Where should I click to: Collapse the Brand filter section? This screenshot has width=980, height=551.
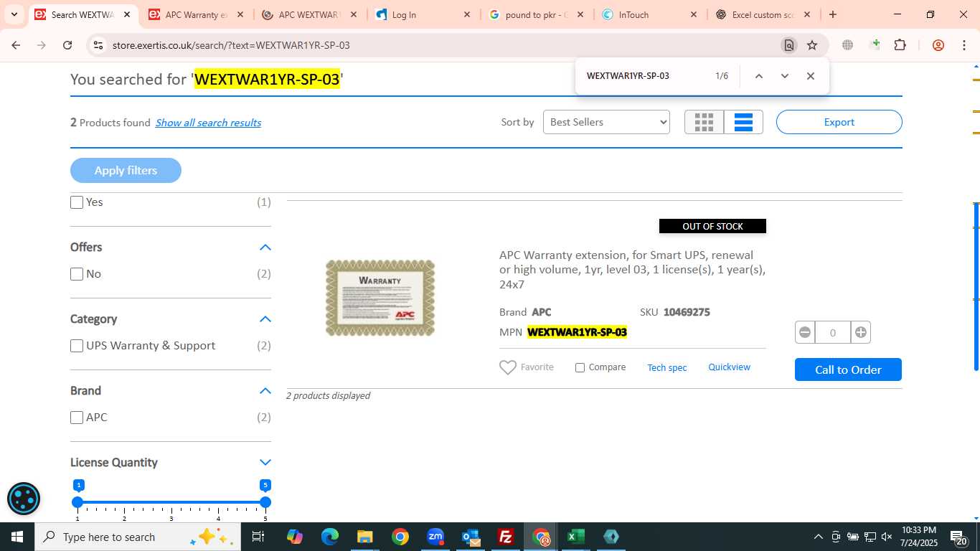[x=265, y=391]
